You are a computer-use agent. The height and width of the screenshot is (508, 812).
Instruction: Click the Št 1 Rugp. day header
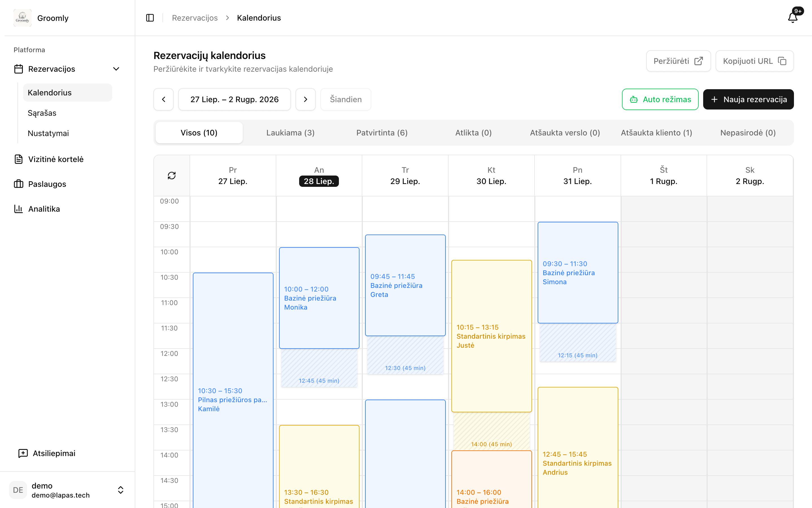pyautogui.click(x=664, y=176)
